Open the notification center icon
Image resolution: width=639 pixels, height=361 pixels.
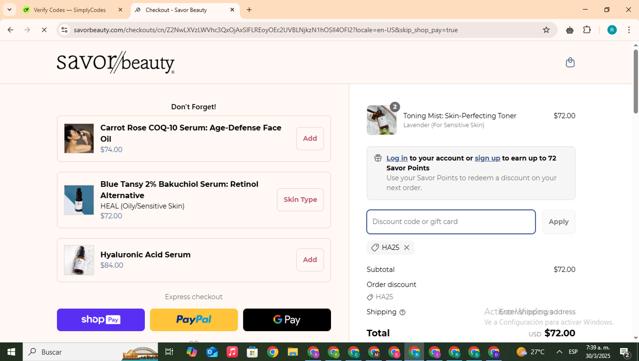(x=625, y=352)
